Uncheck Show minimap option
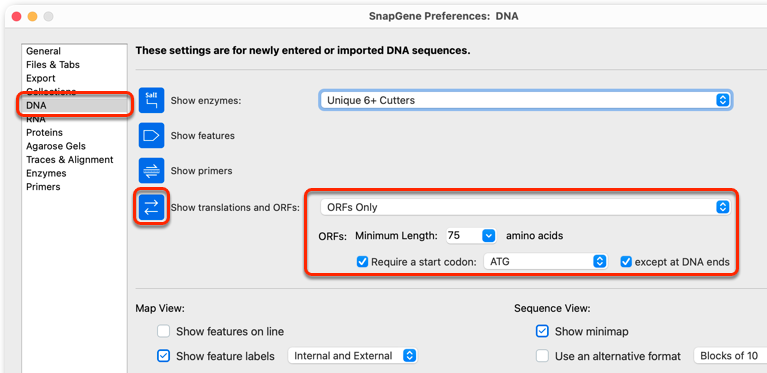This screenshot has width=767, height=373. 542,331
